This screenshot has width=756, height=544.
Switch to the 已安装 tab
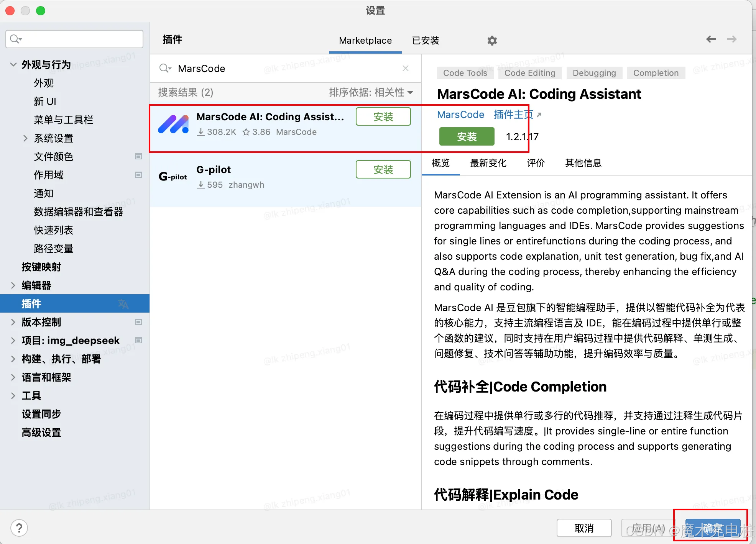pos(425,41)
